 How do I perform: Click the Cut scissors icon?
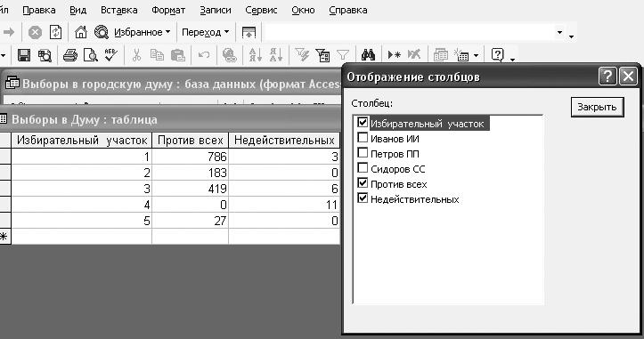(137, 55)
